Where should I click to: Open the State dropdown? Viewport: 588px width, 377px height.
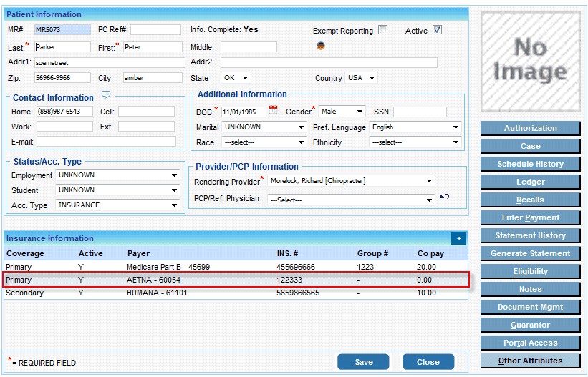[236, 78]
